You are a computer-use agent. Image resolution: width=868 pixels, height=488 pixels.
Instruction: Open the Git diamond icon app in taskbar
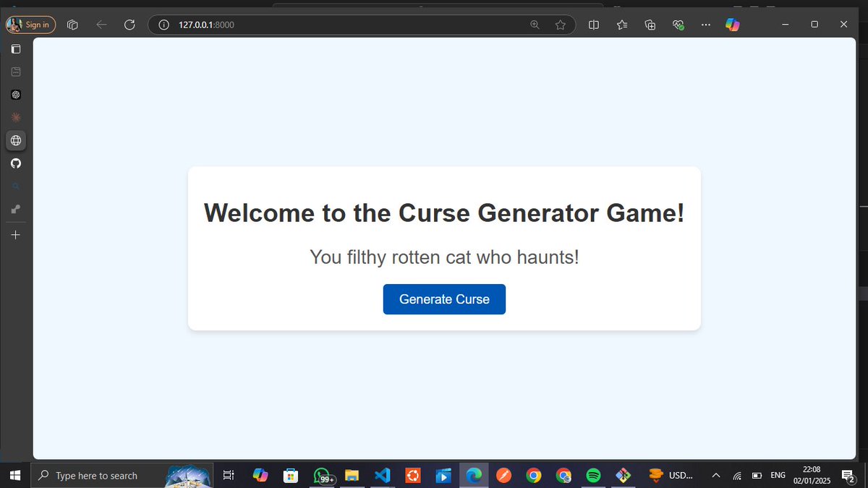point(623,476)
